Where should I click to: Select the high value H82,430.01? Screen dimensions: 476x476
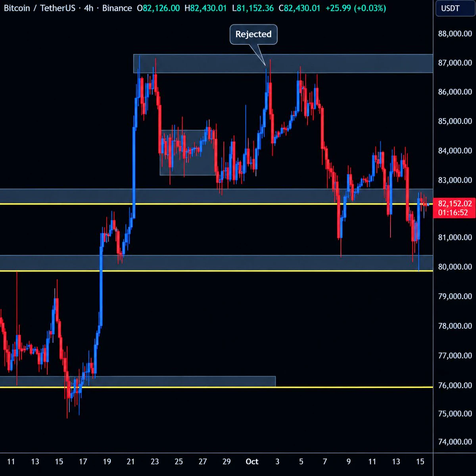205,8
